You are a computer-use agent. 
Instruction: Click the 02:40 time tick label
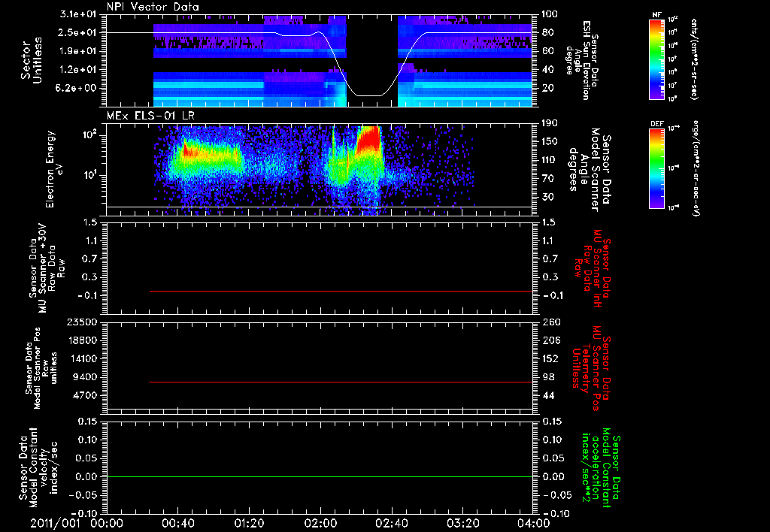click(391, 523)
